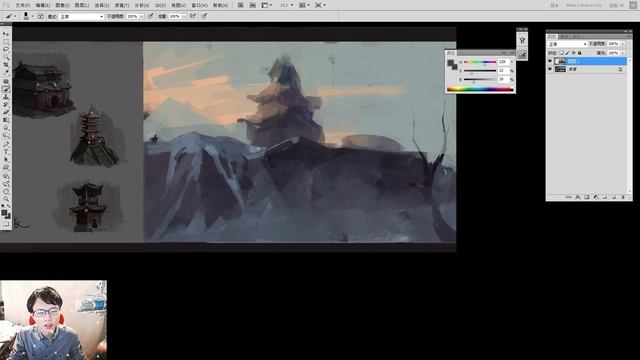Image resolution: width=640 pixels, height=360 pixels.
Task: Enable airbrush mode button
Action: click(193, 16)
